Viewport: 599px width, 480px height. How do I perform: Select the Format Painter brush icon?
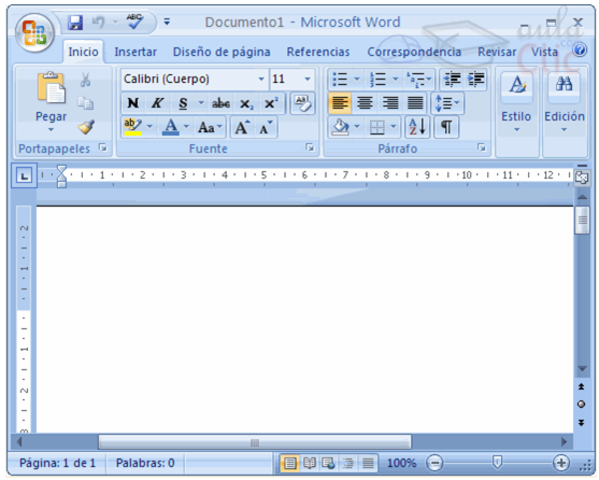(86, 127)
